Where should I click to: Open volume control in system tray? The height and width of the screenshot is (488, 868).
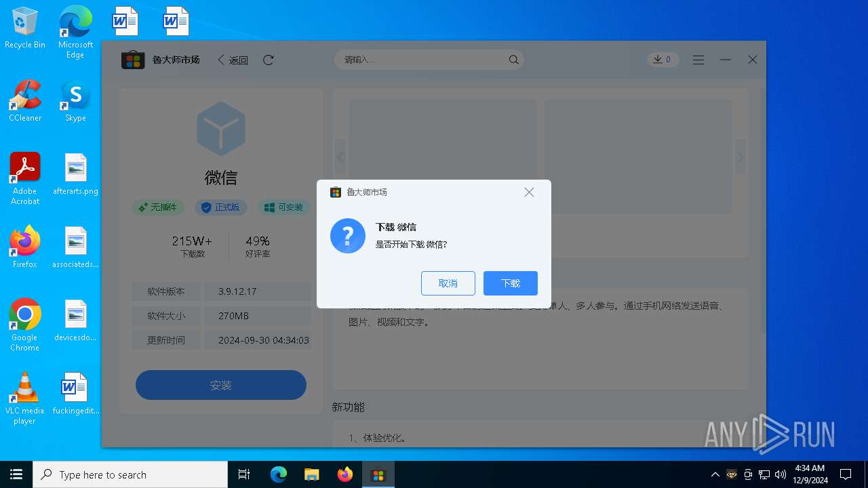[x=781, y=474]
